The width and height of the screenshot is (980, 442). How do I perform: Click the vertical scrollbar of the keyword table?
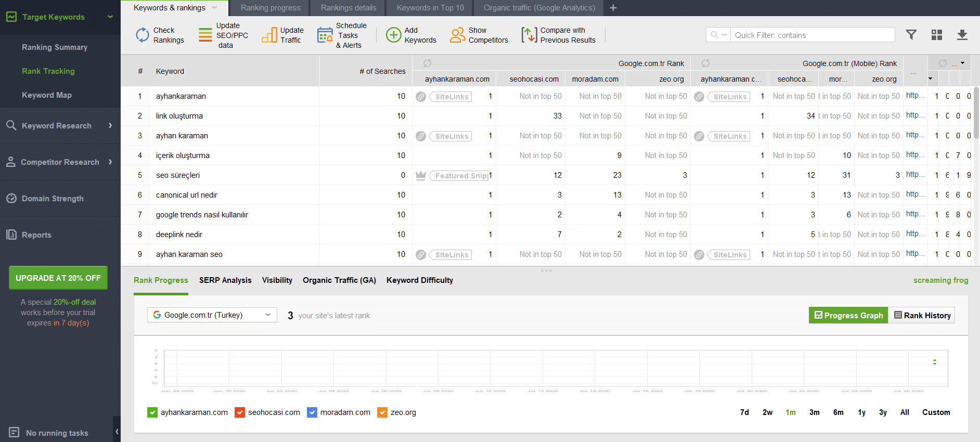(976, 112)
